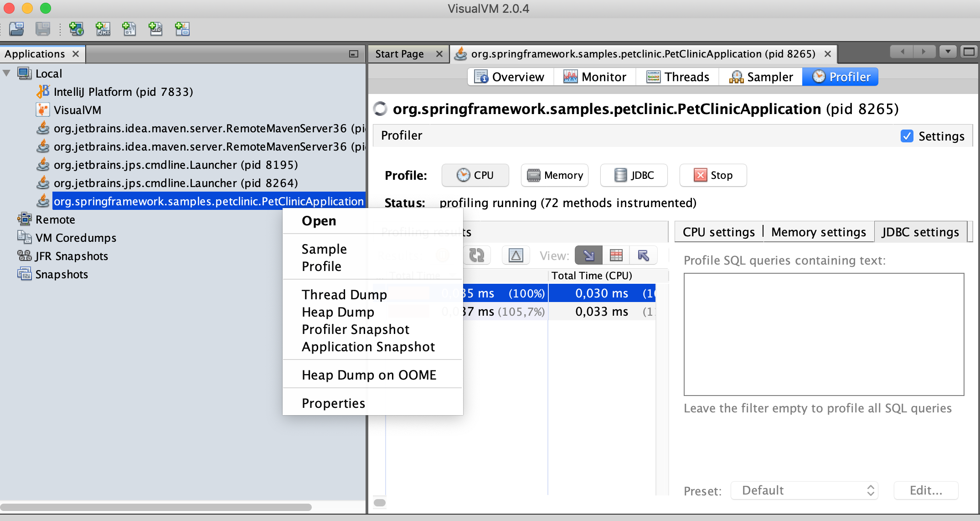This screenshot has height=521, width=980.
Task: Click the Applications panel horizontal scrollbar
Action: (156, 507)
